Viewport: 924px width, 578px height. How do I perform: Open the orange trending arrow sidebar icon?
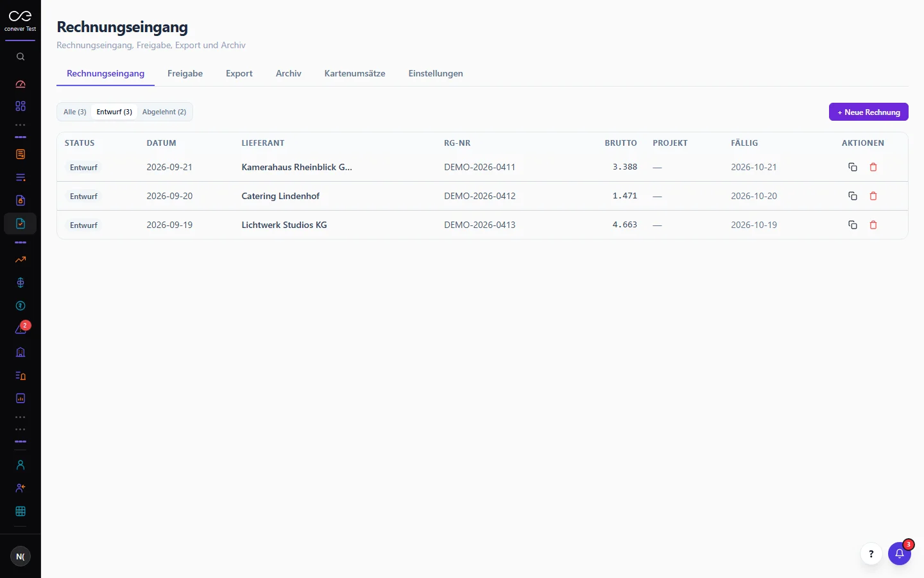[21, 259]
